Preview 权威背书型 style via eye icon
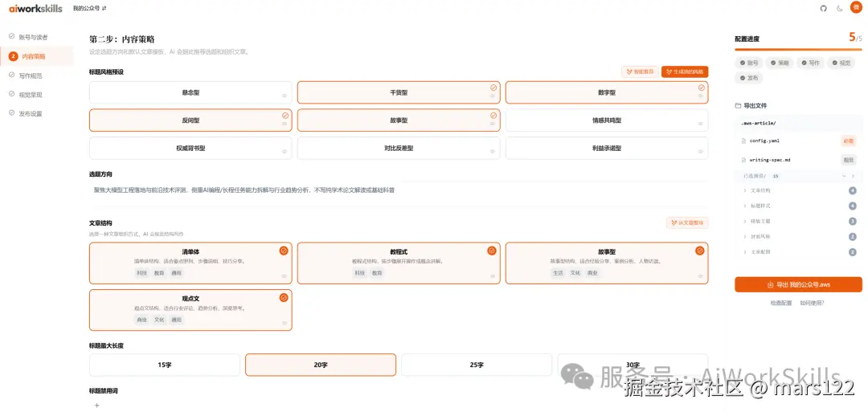The image size is (868, 412). pyautogui.click(x=285, y=151)
